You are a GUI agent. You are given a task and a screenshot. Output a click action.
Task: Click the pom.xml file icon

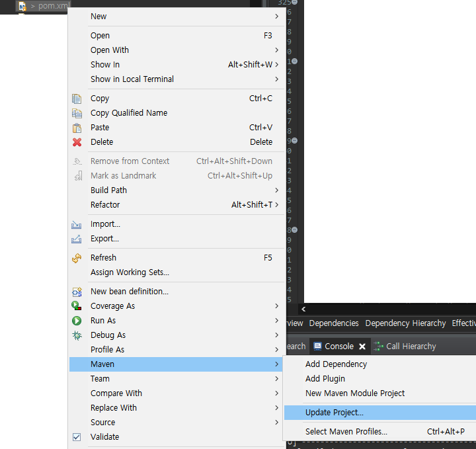[22, 6]
